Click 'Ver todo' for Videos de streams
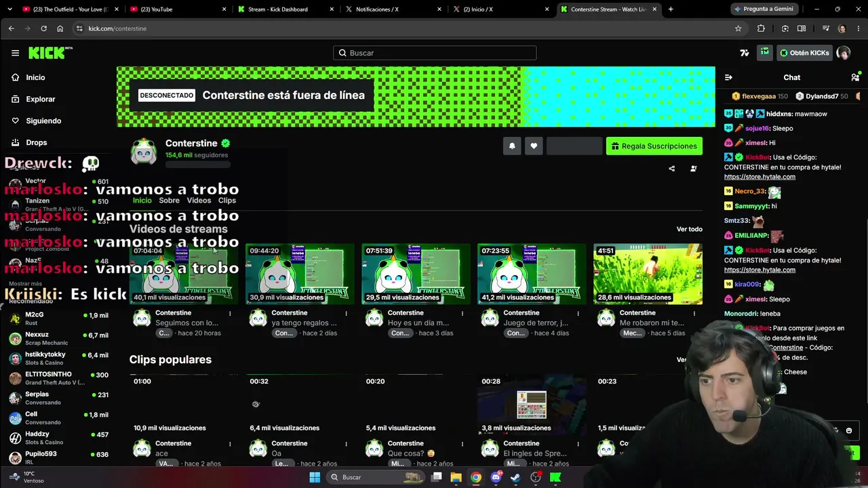The image size is (868, 488). click(690, 229)
